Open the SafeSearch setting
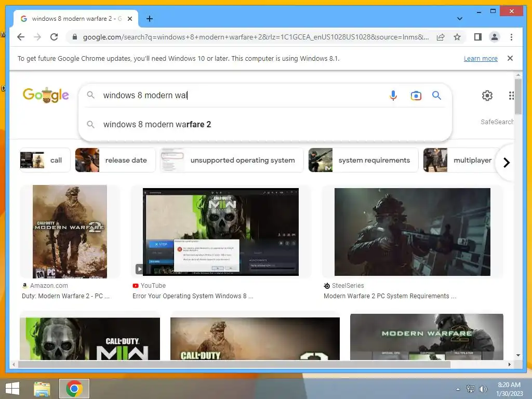Image resolution: width=532 pixels, height=399 pixels. point(497,122)
